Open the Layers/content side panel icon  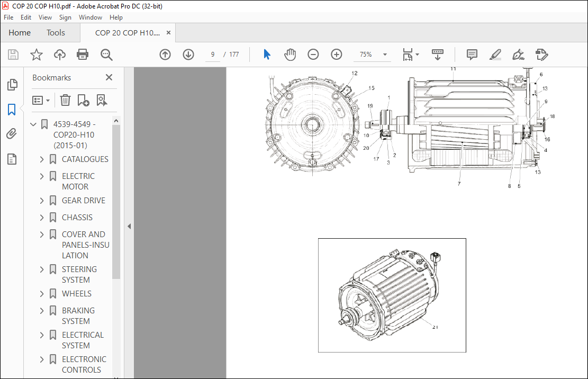(12, 159)
